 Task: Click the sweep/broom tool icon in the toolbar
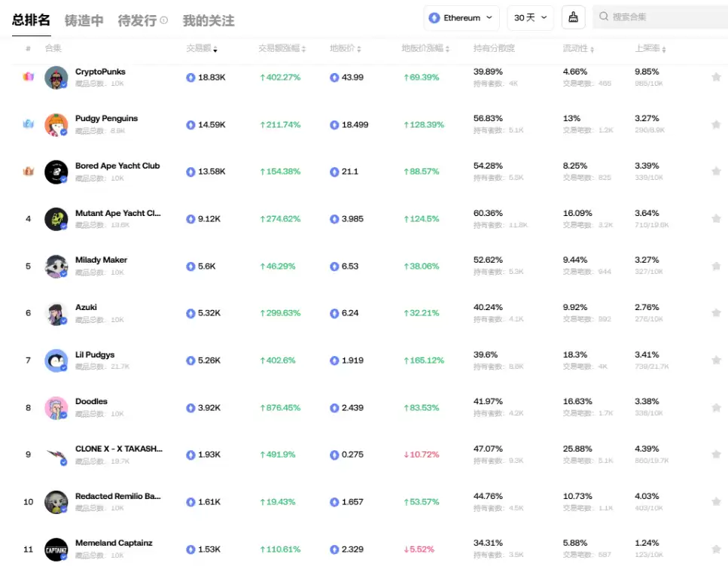coord(573,17)
